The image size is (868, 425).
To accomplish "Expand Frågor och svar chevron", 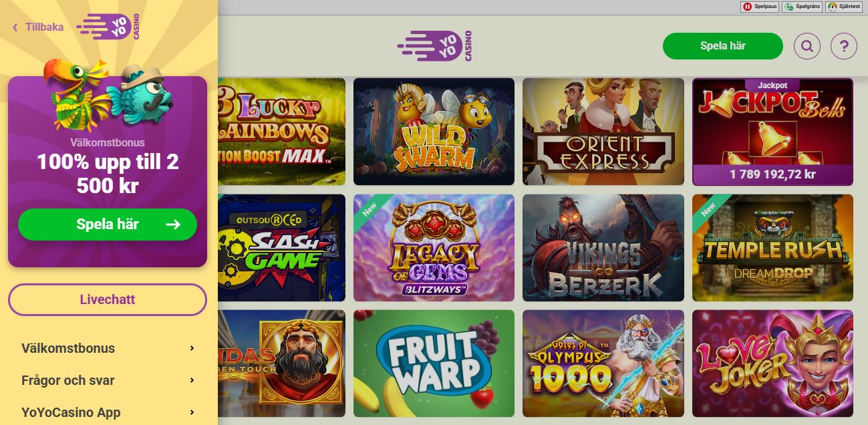I will (192, 380).
